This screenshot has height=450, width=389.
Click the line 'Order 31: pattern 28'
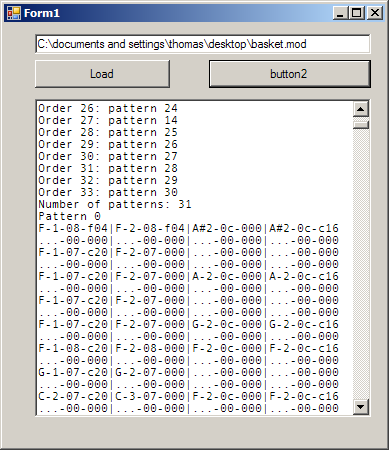coord(108,168)
